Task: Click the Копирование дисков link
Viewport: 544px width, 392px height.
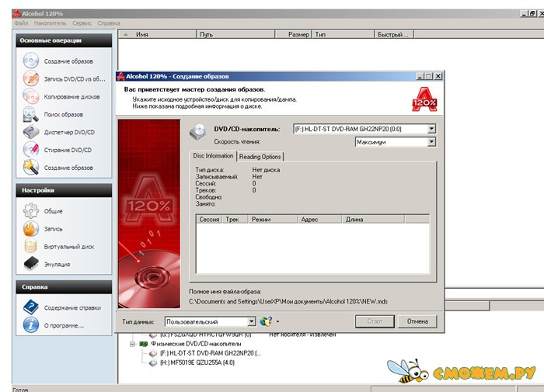Action: (71, 97)
